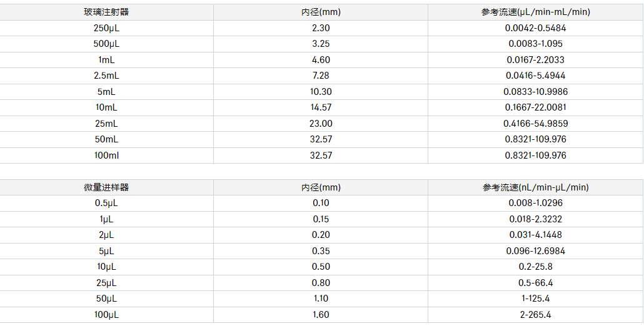This screenshot has width=644, height=326.
Task: Select the 0.80 inner diameter value
Action: pos(321,283)
